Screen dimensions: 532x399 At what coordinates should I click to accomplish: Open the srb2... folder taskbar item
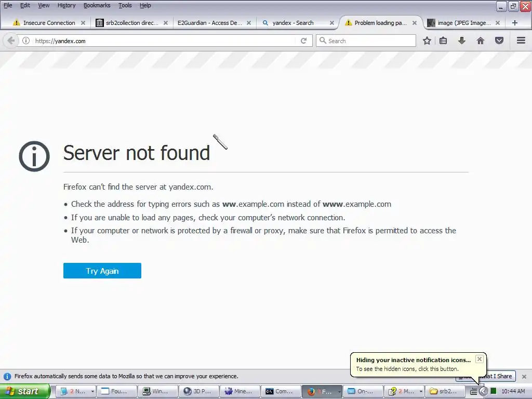445,391
